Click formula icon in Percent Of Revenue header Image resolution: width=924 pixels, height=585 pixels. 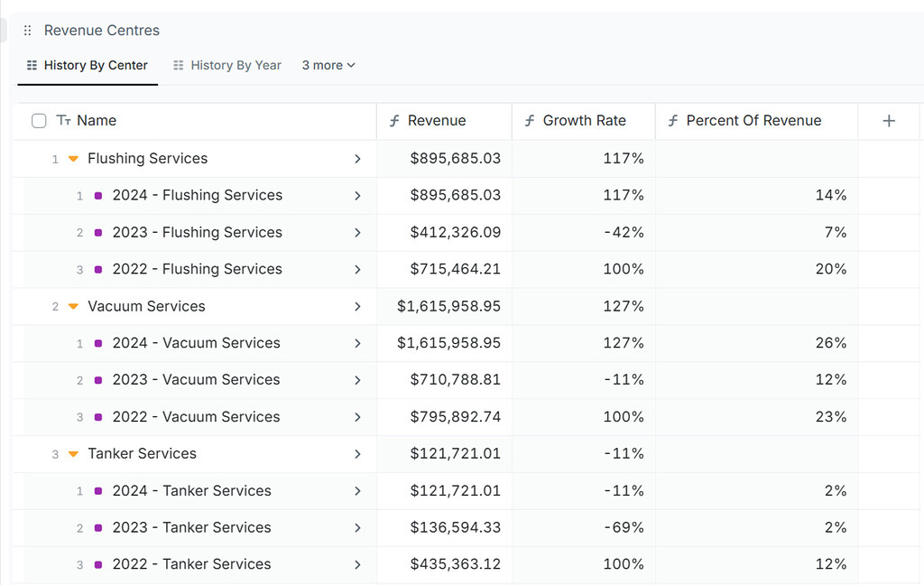[672, 121]
